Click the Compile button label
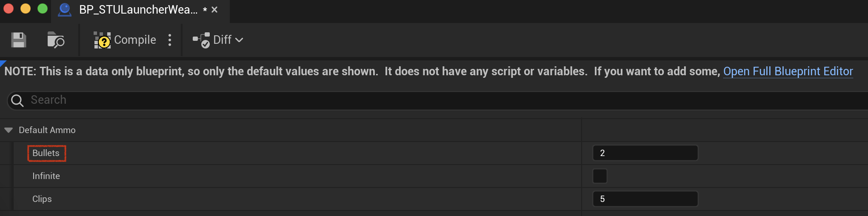Screen dimensions: 868x216 [135, 40]
